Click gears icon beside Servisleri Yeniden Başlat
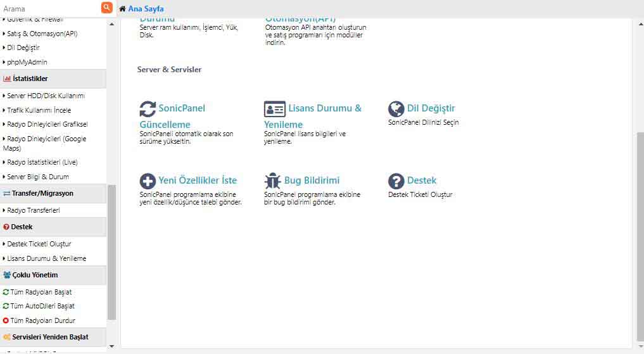The height and width of the screenshot is (354, 644). (x=6, y=337)
